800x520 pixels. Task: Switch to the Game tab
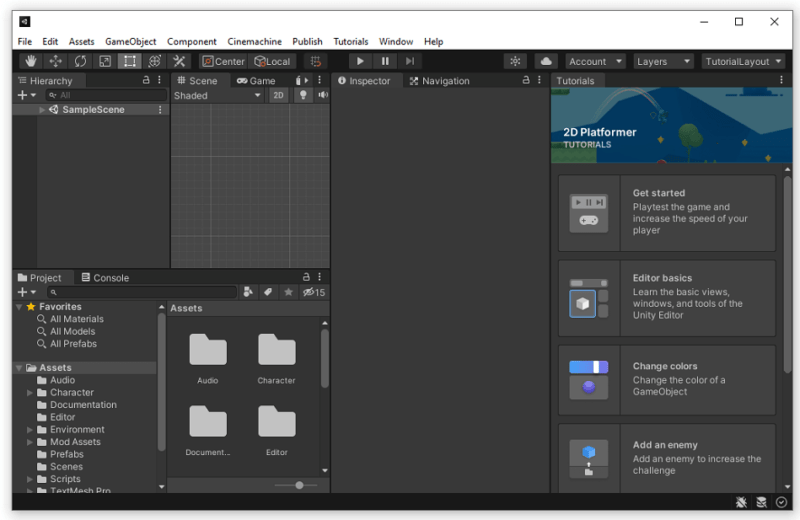pyautogui.click(x=257, y=81)
